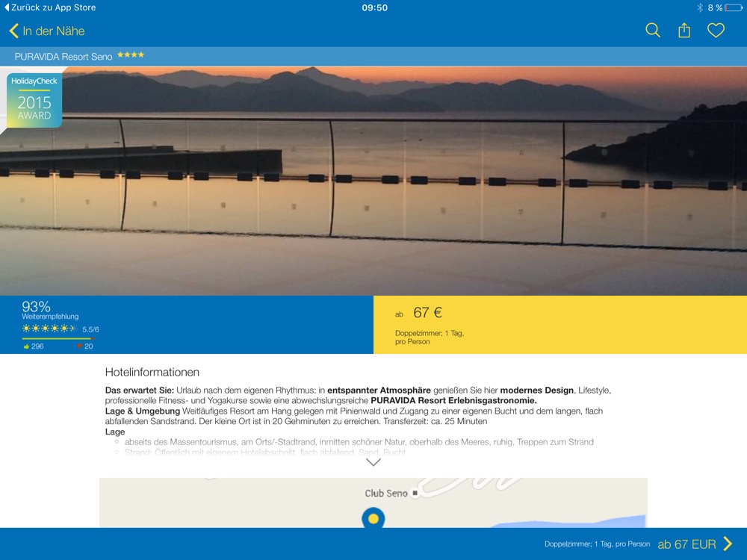747x560 pixels.
Task: Expand the Hotelinformationen text chevron
Action: pos(373,462)
